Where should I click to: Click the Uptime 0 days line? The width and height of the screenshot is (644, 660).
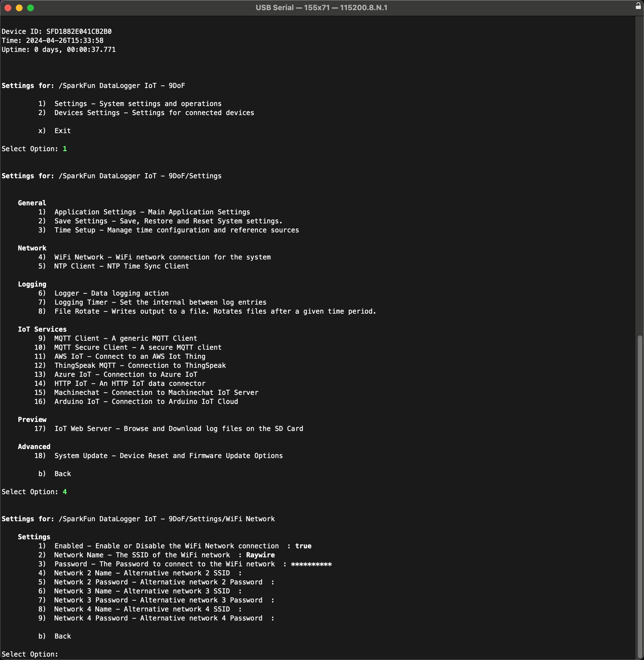click(x=59, y=50)
